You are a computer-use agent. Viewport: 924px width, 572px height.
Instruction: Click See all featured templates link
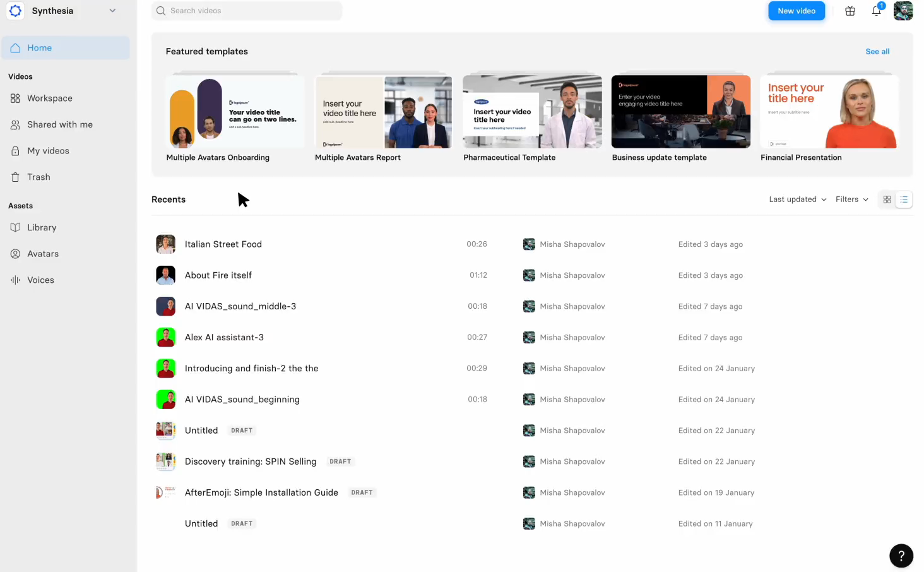877,52
